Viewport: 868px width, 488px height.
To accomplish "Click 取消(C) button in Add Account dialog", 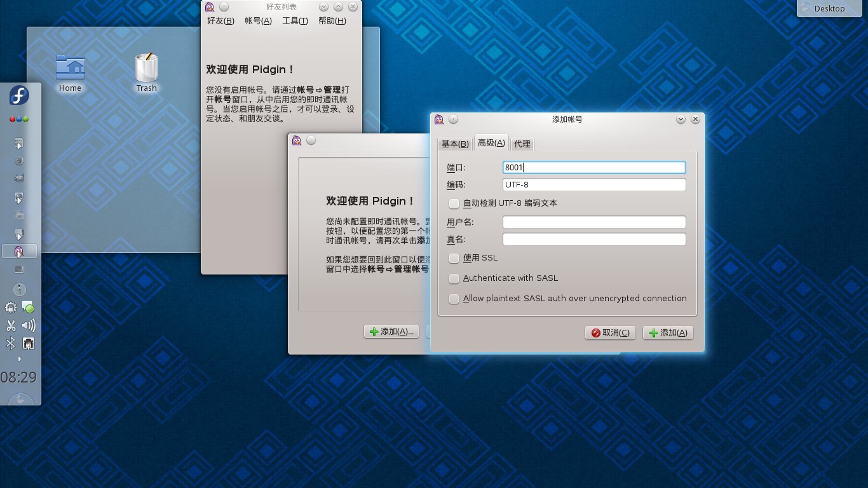I will [x=610, y=332].
